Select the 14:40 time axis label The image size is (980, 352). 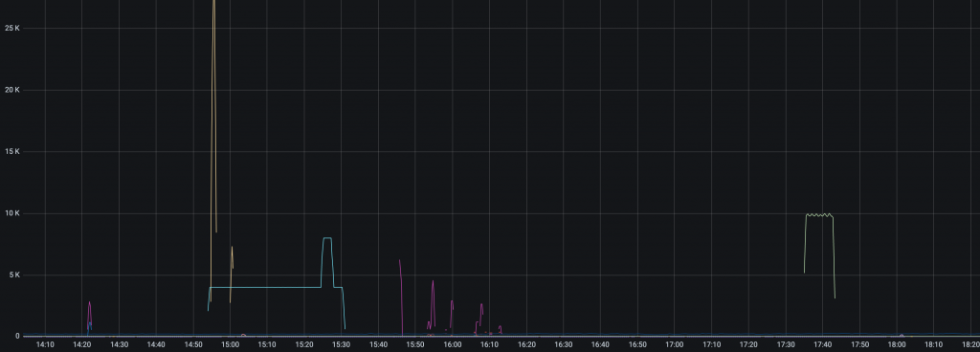(x=156, y=344)
